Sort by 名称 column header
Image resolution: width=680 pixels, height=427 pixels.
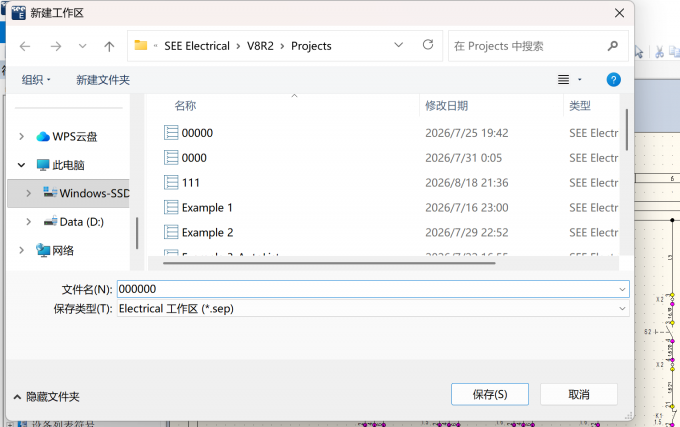point(185,106)
